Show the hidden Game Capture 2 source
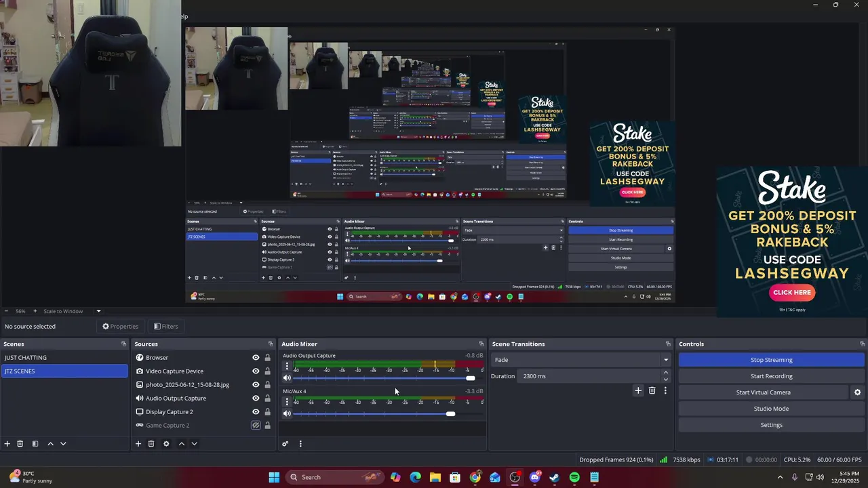This screenshot has height=488, width=868. tap(256, 426)
